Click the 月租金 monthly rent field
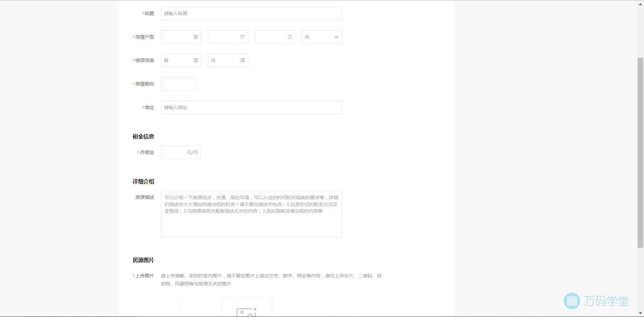The height and width of the screenshot is (317, 644). 181,152
